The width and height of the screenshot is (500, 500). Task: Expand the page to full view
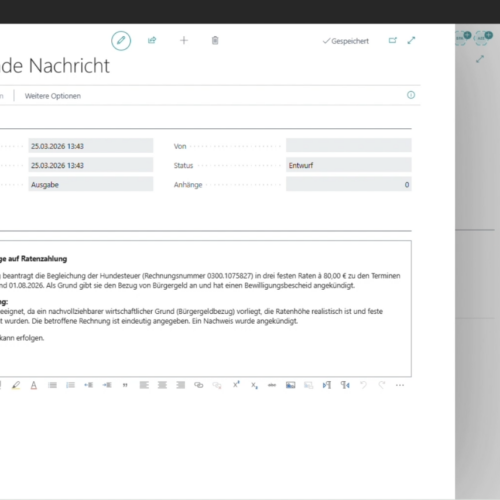411,40
